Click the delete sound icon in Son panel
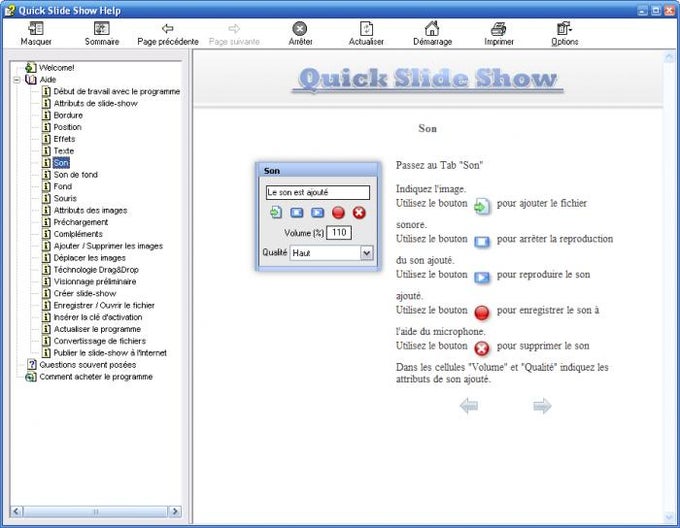Screen dimensions: 680x528 point(359,212)
